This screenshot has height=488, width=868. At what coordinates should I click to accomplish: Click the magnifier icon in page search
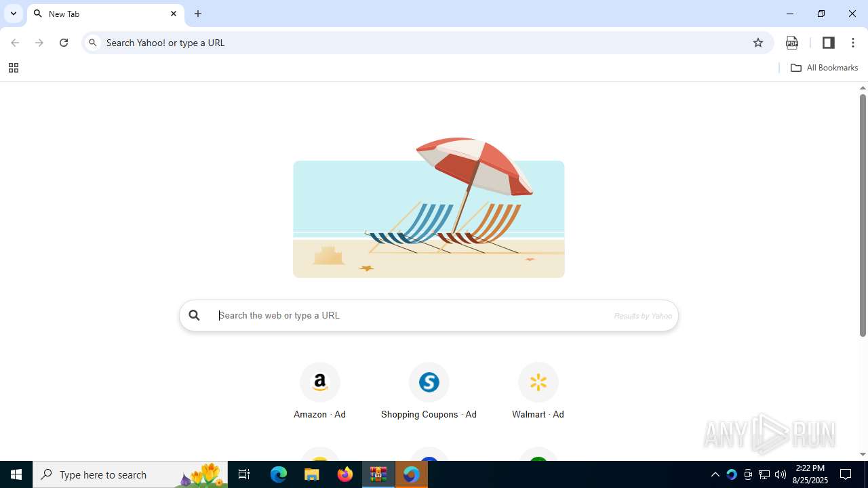coord(195,315)
